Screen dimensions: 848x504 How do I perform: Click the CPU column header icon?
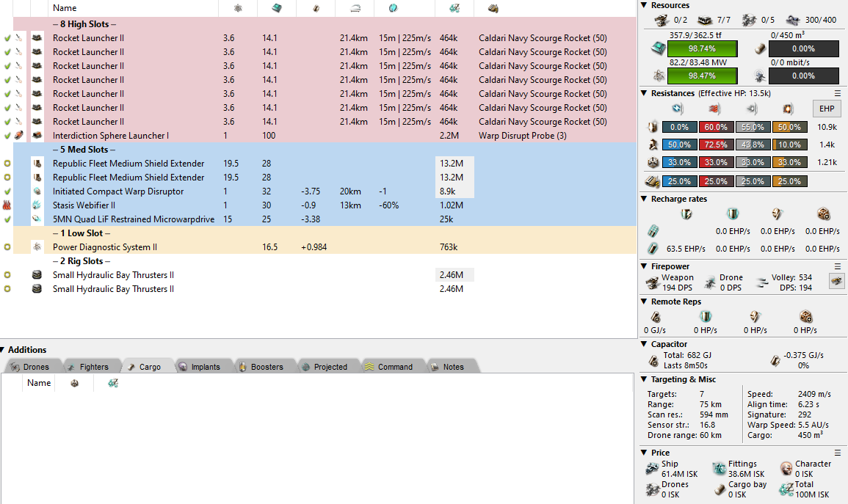(x=276, y=8)
